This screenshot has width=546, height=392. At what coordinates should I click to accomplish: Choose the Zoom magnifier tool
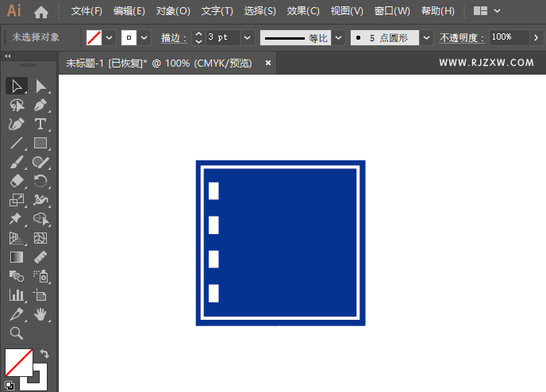16,333
